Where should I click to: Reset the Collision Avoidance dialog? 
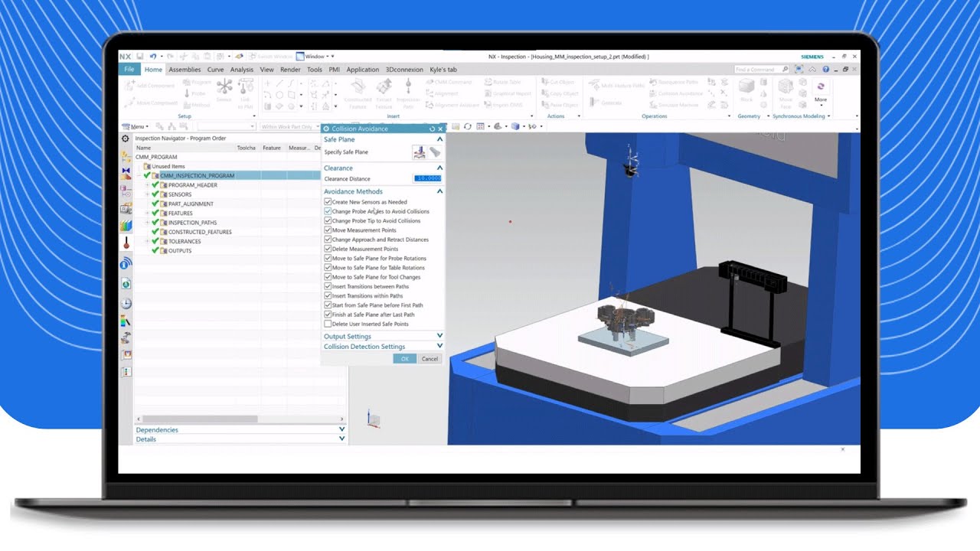click(x=433, y=129)
